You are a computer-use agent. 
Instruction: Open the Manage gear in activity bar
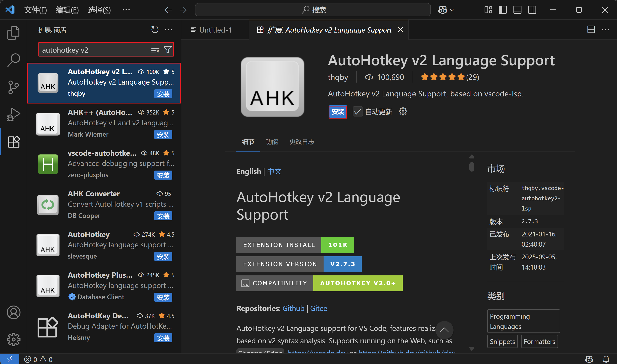pyautogui.click(x=13, y=339)
